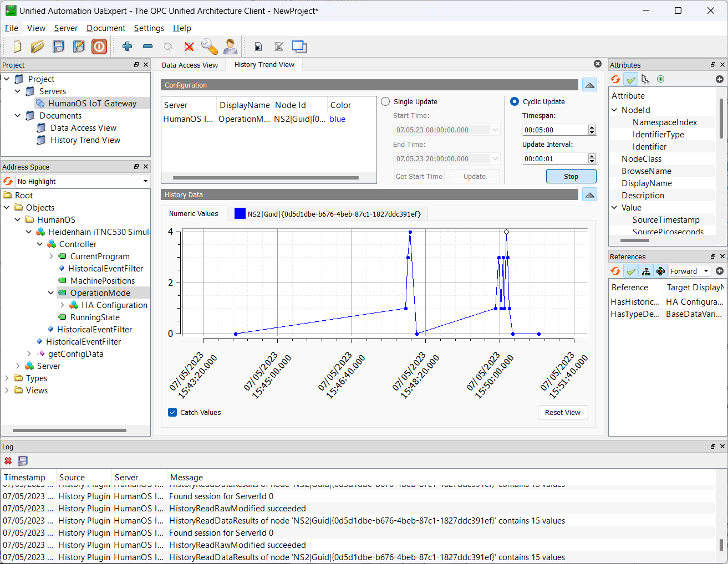Screen dimensions: 728x564
Task: Save the project with the floppy icon
Action: pyautogui.click(x=58, y=47)
